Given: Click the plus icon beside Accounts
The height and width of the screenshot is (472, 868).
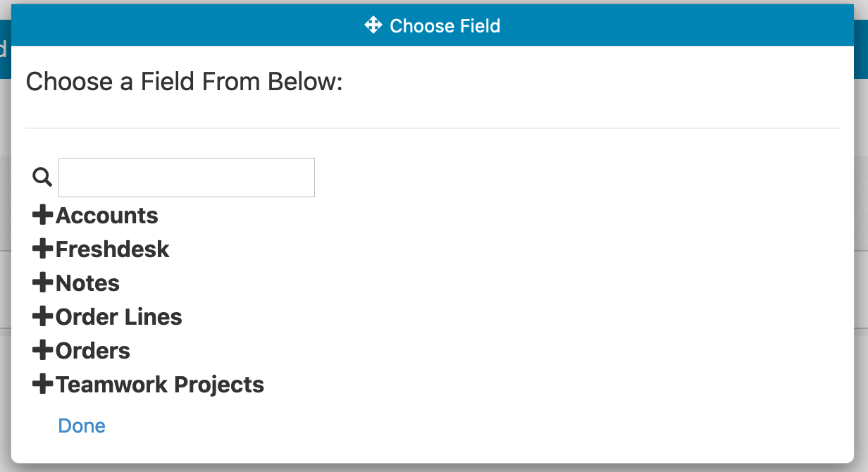Looking at the screenshot, I should 44,215.
